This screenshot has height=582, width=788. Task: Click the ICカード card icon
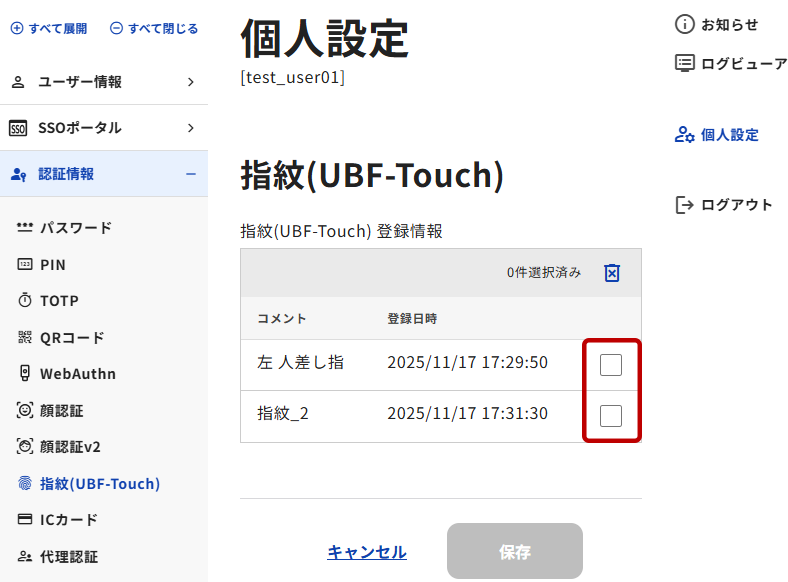25,520
